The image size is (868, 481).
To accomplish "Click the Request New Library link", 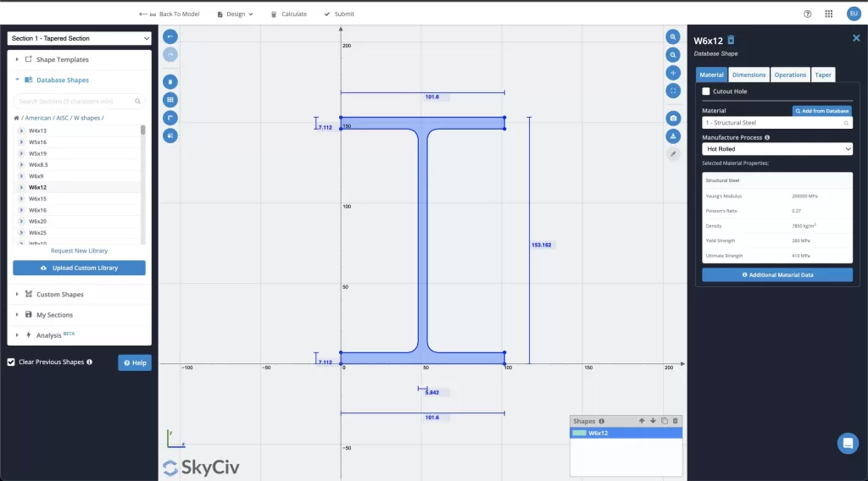I will click(x=79, y=251).
